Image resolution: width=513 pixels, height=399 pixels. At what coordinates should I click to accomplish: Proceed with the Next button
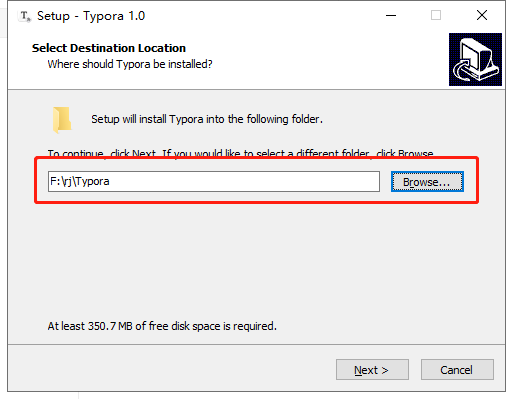(372, 369)
